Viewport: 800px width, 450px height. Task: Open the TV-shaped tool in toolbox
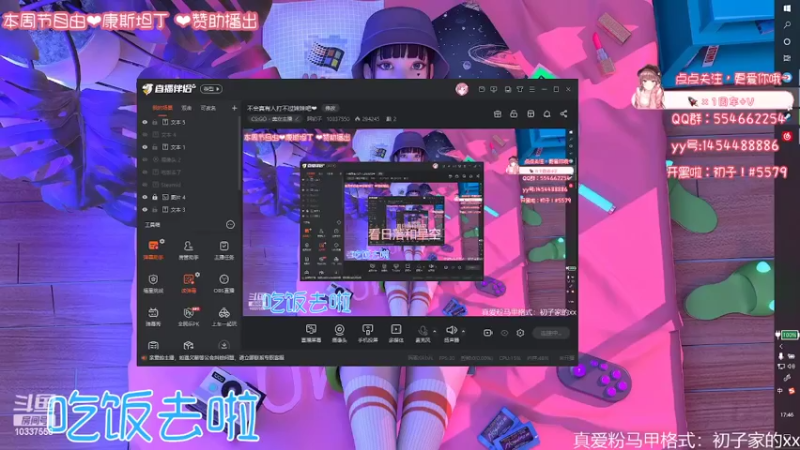153,316
